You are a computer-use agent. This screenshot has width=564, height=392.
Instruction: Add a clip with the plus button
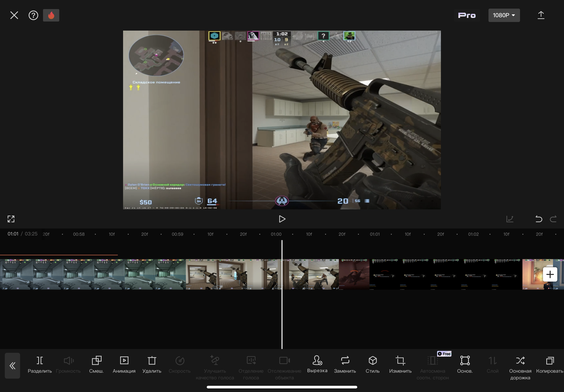tap(550, 274)
